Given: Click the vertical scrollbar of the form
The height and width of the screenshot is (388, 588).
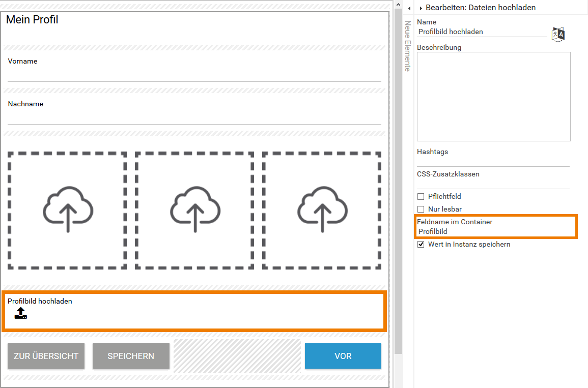Looking at the screenshot, I should point(398,178).
